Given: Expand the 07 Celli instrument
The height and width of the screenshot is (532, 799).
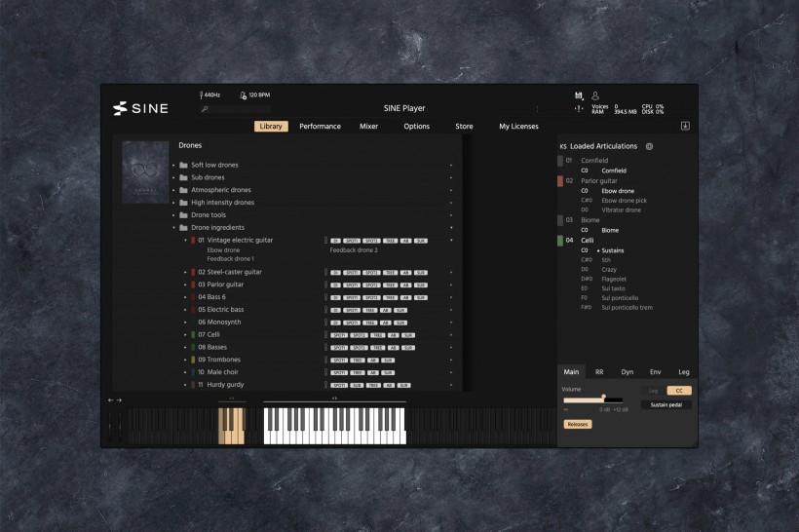Looking at the screenshot, I should (x=185, y=334).
